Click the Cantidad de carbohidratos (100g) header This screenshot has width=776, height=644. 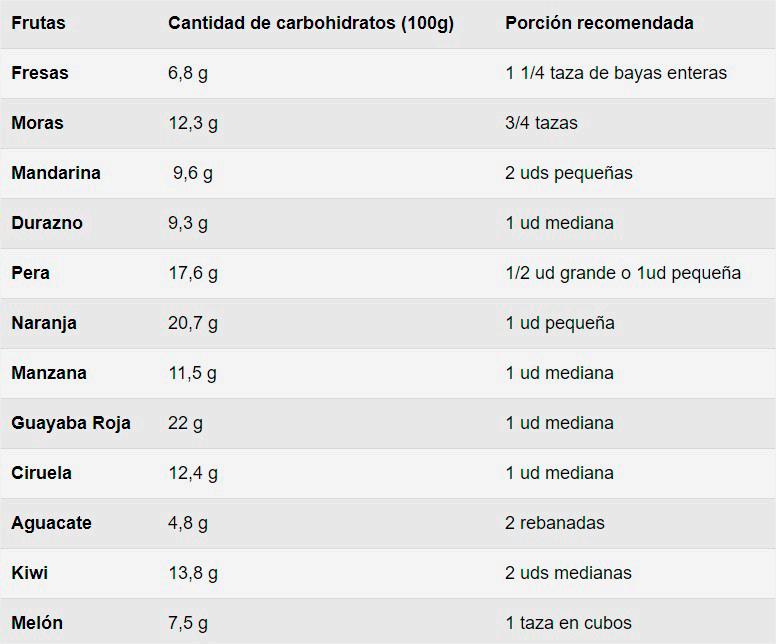coord(311,23)
